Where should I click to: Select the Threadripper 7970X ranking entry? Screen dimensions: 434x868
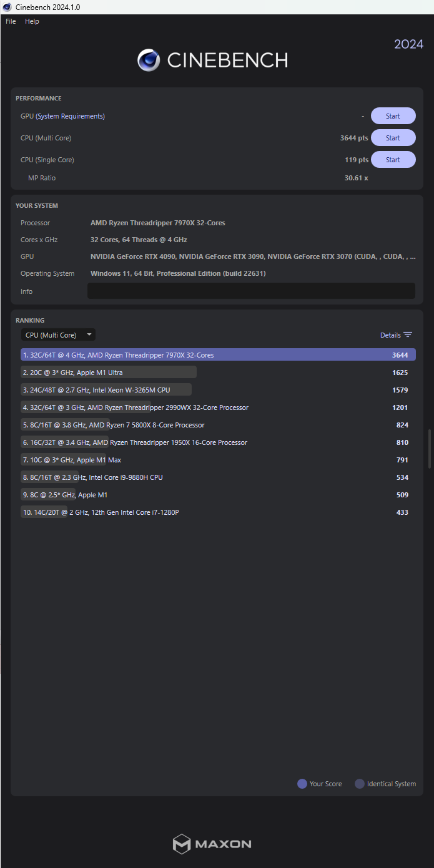click(x=217, y=355)
